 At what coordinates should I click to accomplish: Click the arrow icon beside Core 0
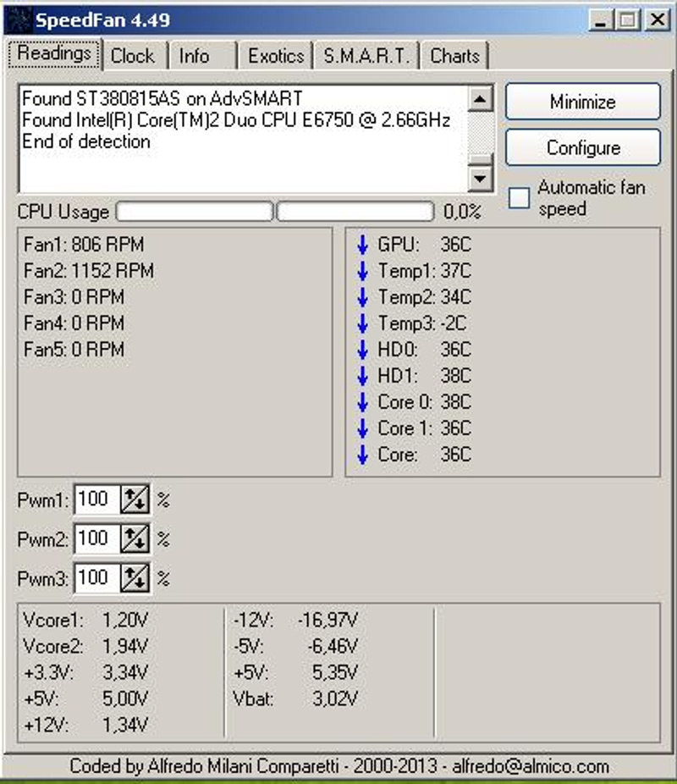coord(363,402)
